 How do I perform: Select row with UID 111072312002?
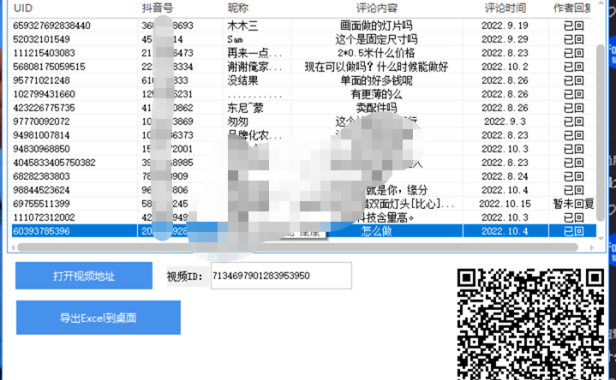coord(304,217)
